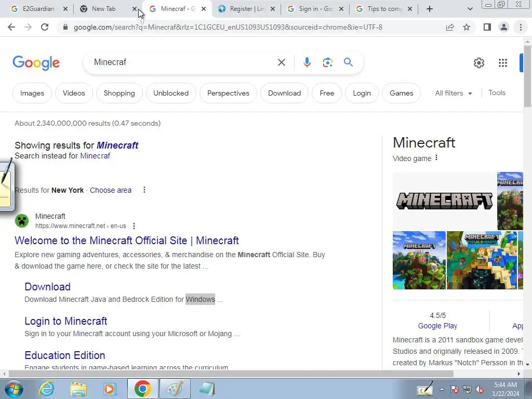Click the browser forward arrow

coord(28,27)
